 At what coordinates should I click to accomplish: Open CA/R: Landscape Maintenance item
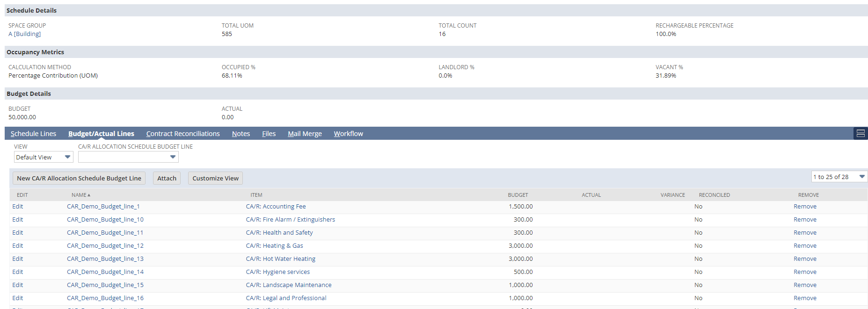[x=289, y=285]
